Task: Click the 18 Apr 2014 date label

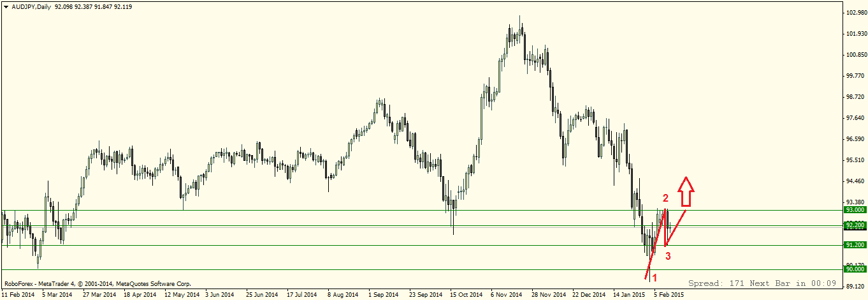Action: [x=140, y=295]
